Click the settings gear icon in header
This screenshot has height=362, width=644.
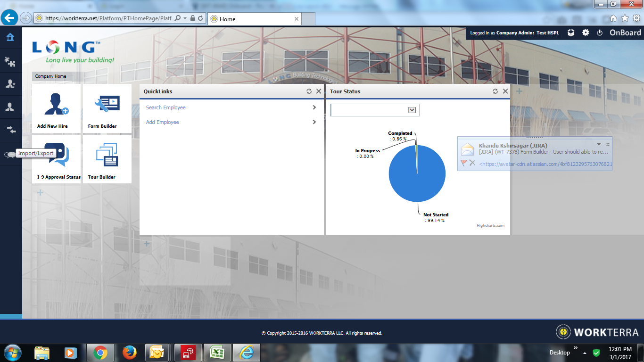(586, 33)
